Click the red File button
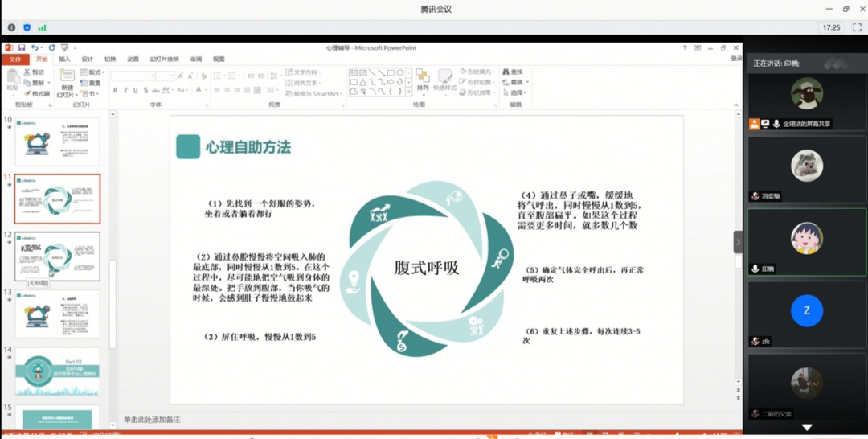 coord(15,59)
